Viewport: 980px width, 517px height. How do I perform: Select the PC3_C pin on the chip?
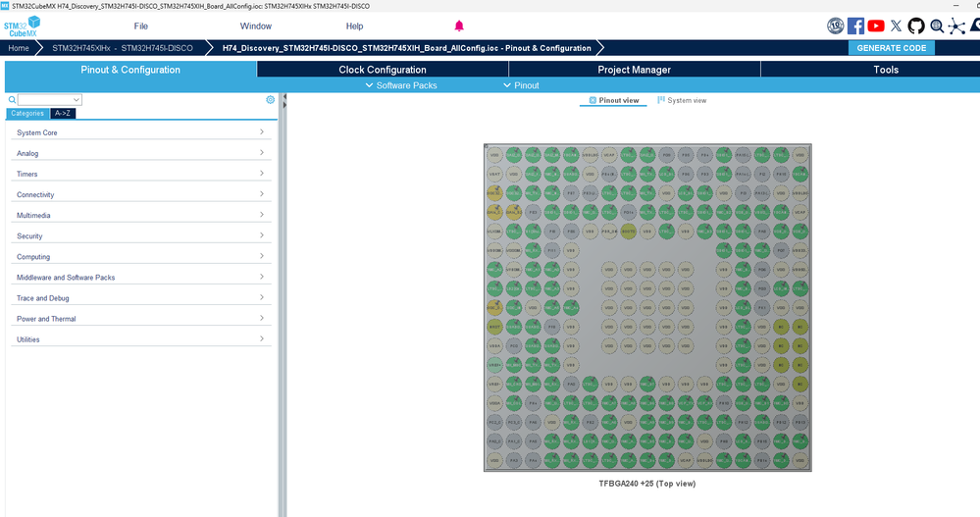point(514,422)
